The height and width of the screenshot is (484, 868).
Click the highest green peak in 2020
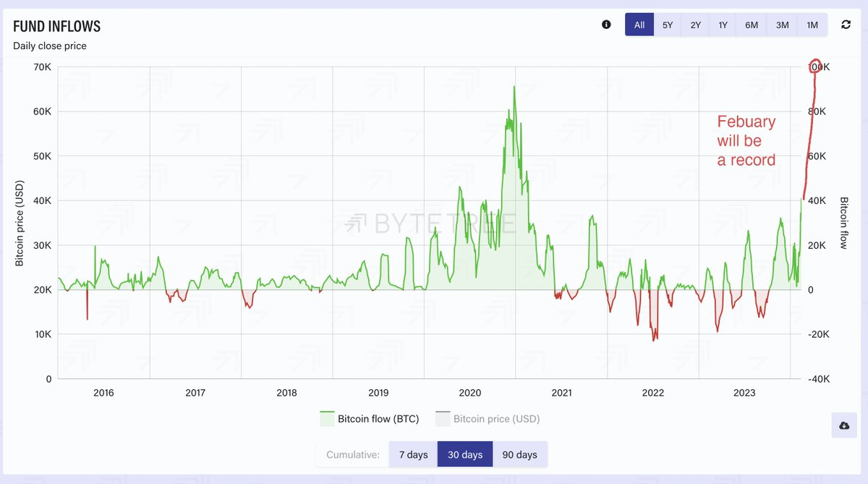coord(514,87)
